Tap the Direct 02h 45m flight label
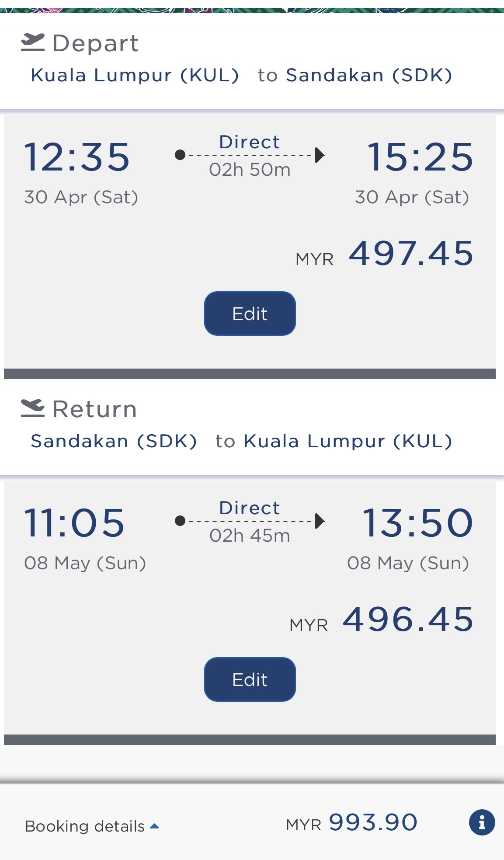504x860 pixels. coord(250,522)
